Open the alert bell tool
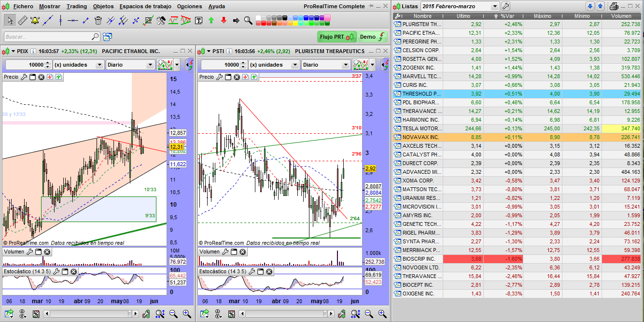The width and height of the screenshot is (644, 322). click(x=35, y=20)
